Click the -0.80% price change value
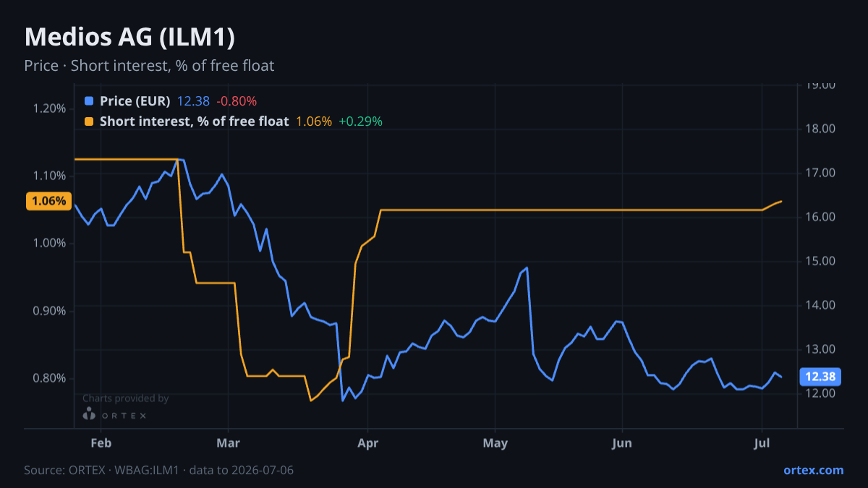Screen dimensions: 868x488 237,101
